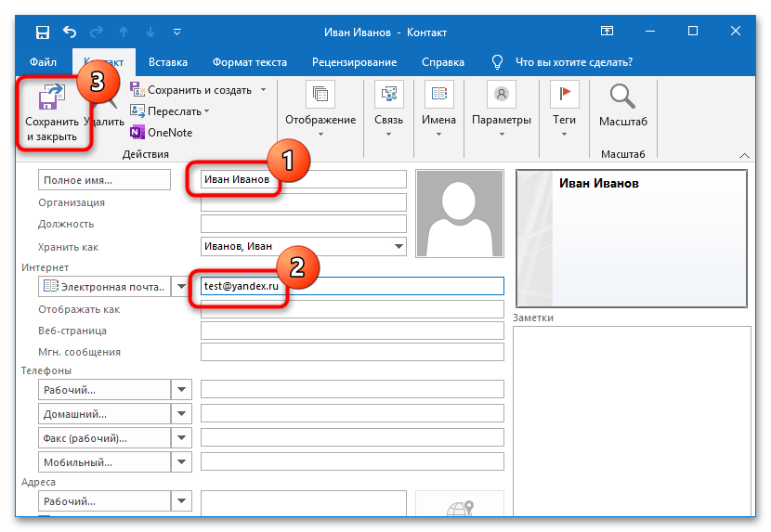Click the Рабочий... address button

coord(104,501)
